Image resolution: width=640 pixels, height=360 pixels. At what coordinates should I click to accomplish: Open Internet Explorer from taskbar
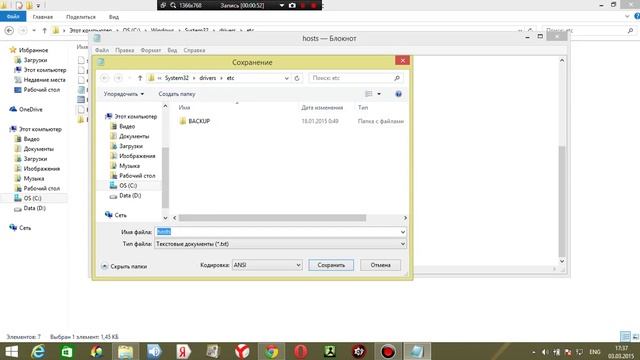click(x=38, y=351)
